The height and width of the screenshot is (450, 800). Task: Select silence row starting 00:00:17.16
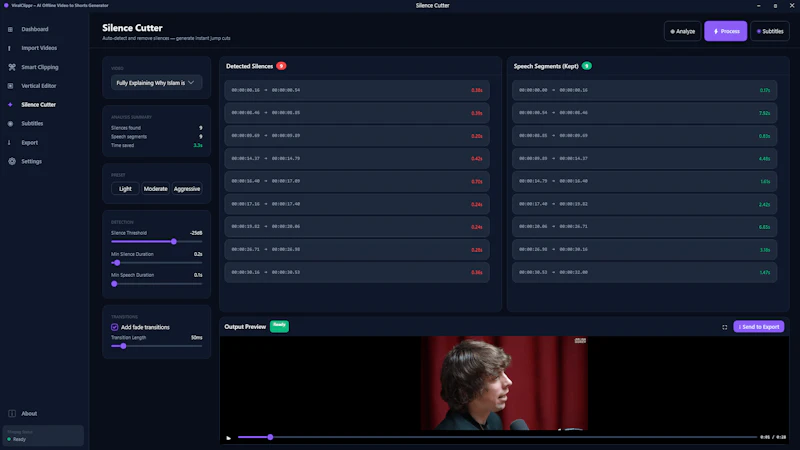(x=357, y=204)
